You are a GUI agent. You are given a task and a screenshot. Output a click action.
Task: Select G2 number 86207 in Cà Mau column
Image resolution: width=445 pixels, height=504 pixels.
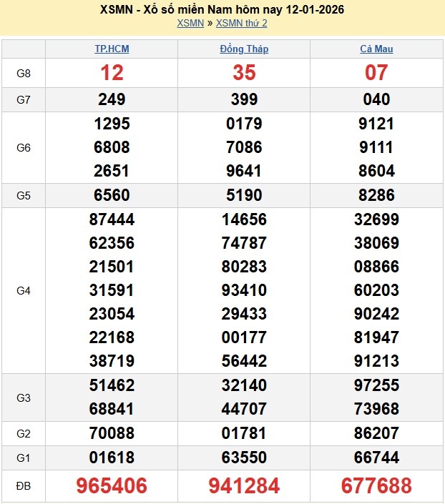tap(376, 433)
